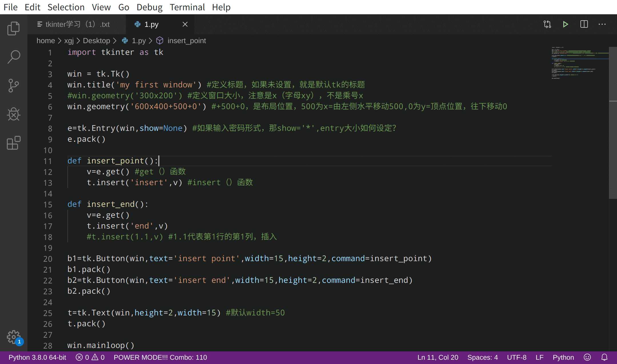Select Python 3.8.0 64-bit interpreter
This screenshot has height=364, width=617.
click(x=37, y=357)
